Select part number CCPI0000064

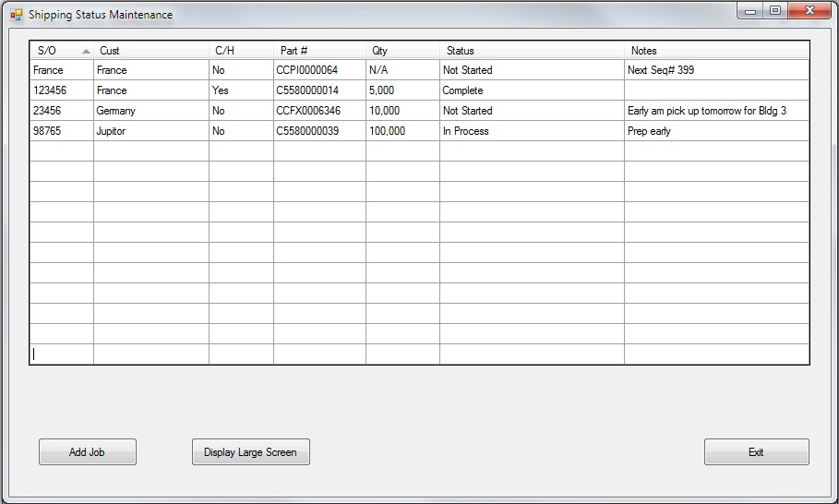(x=319, y=70)
